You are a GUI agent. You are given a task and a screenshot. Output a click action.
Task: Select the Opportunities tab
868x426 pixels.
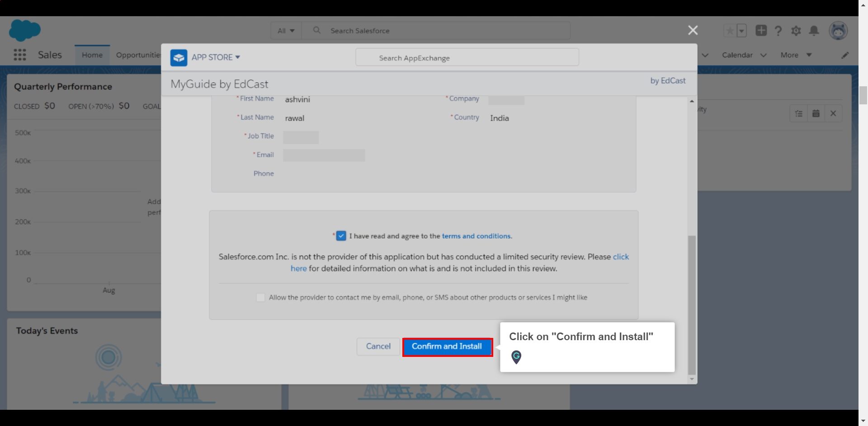tap(138, 55)
